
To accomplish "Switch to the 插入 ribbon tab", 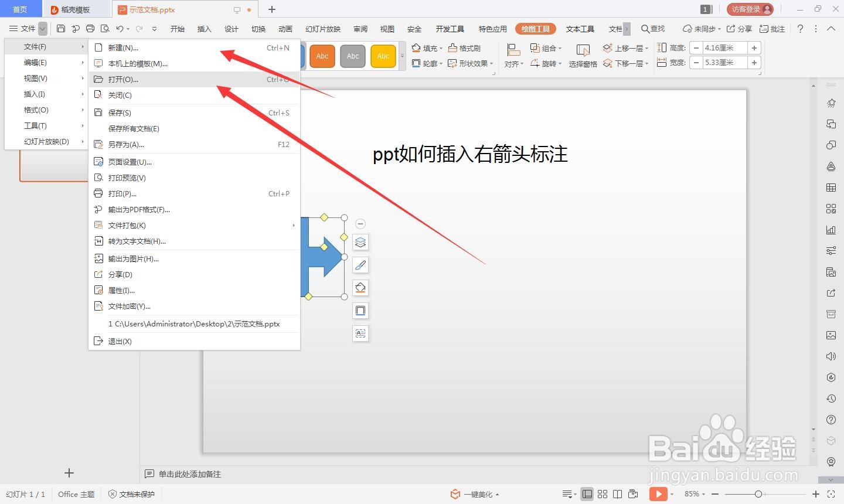I will pos(203,28).
